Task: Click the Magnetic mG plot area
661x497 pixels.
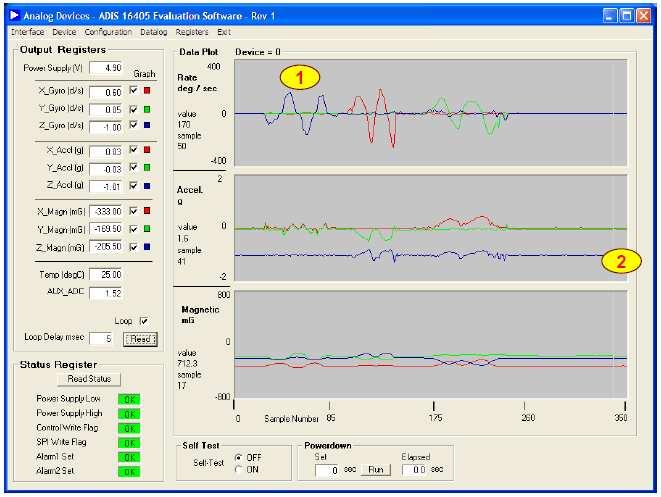Action: pyautogui.click(x=430, y=344)
